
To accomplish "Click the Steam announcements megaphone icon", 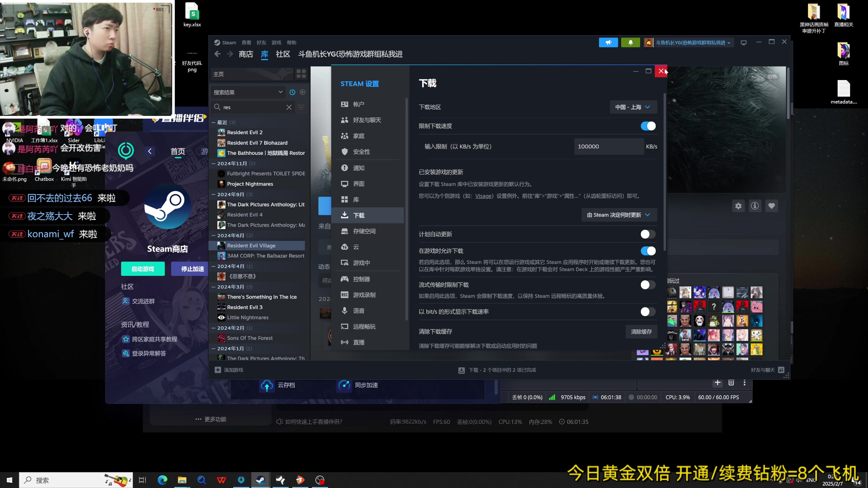I will coord(608,42).
